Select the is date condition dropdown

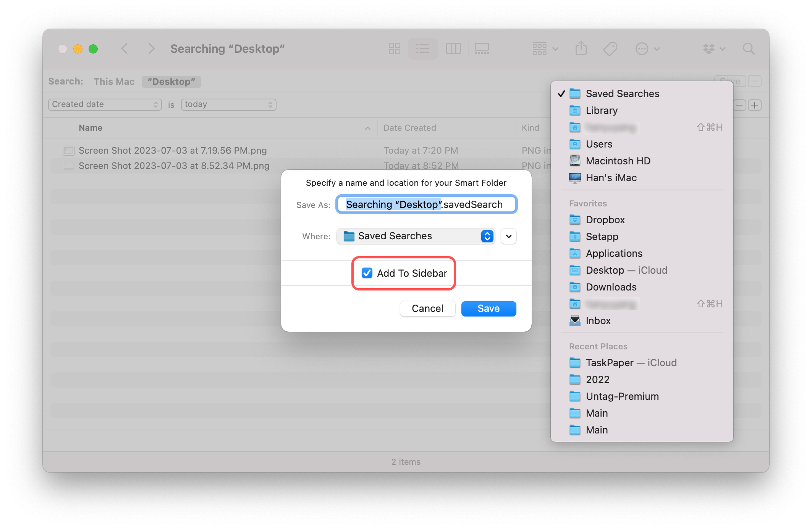[x=227, y=104]
